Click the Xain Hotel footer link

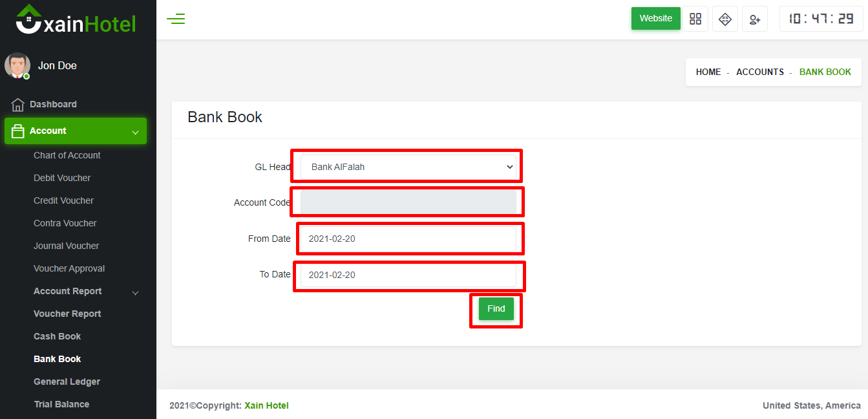[266, 405]
